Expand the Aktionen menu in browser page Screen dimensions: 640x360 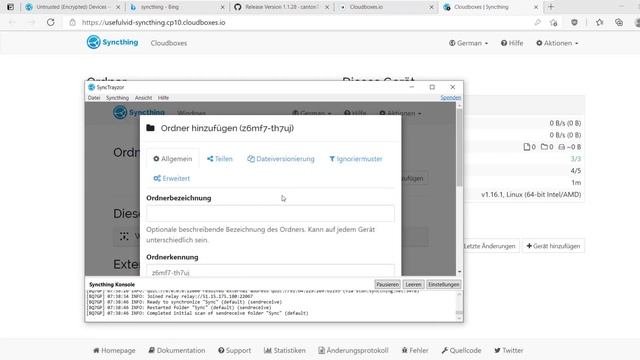[x=557, y=43]
